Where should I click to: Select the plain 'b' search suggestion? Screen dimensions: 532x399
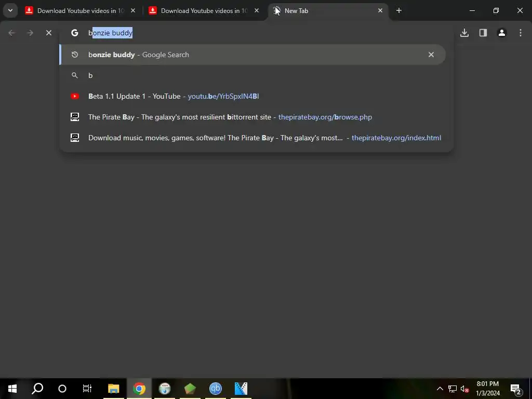(x=252, y=75)
